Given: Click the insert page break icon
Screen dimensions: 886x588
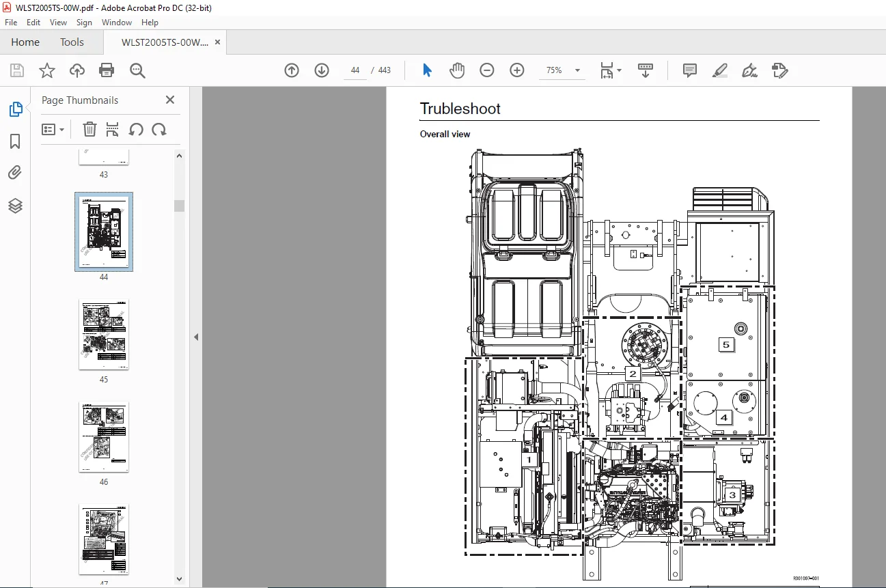Looking at the screenshot, I should pyautogui.click(x=113, y=129).
